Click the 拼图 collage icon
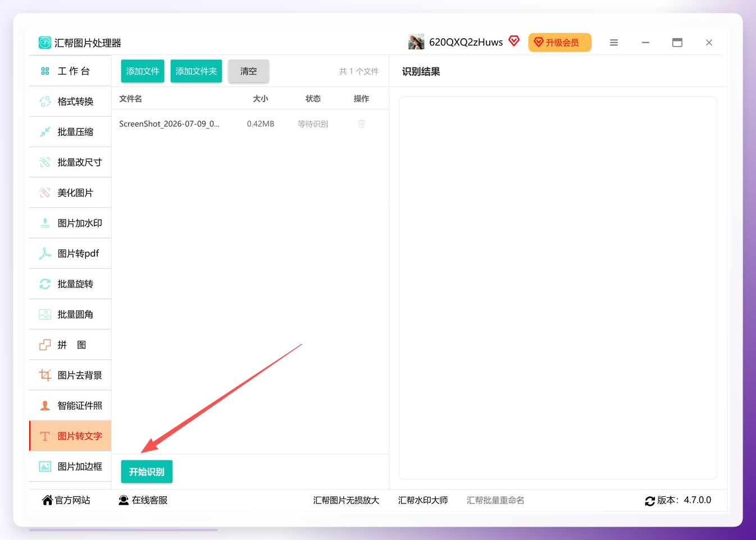756x540 pixels. click(x=45, y=345)
